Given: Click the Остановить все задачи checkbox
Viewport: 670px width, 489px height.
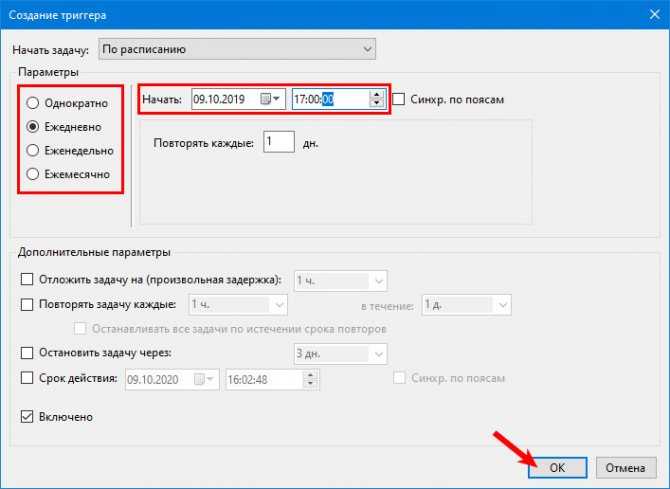Looking at the screenshot, I should [80, 329].
